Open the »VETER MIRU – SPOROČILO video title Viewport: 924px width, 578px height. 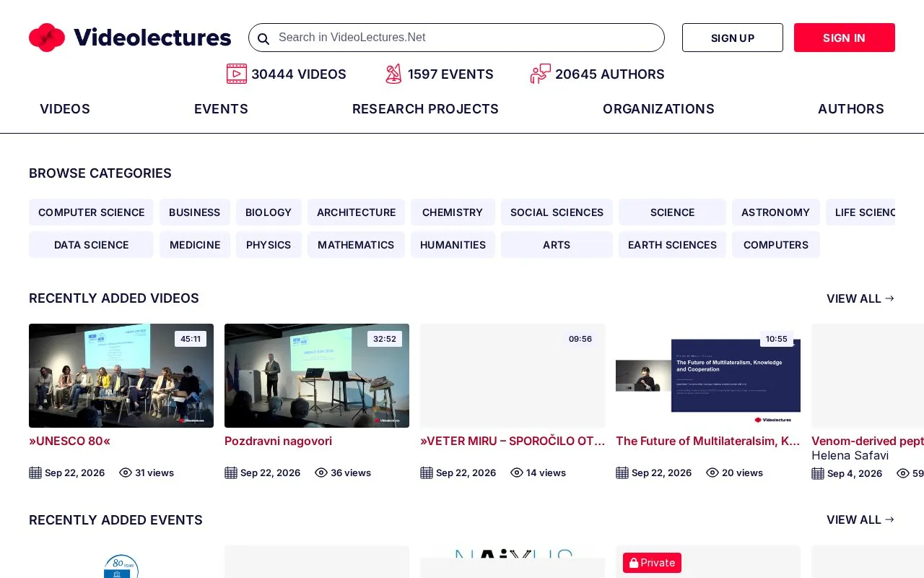[513, 441]
